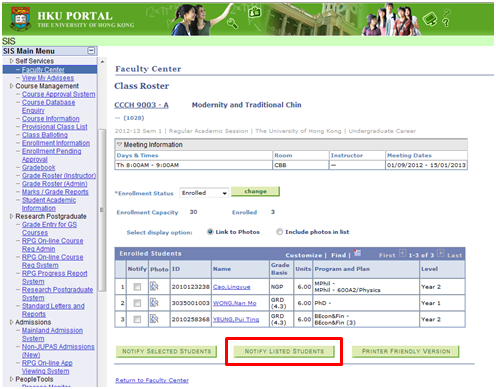Open Standard Letters and Reports menu link
496x389 pixels.
[x=53, y=310]
